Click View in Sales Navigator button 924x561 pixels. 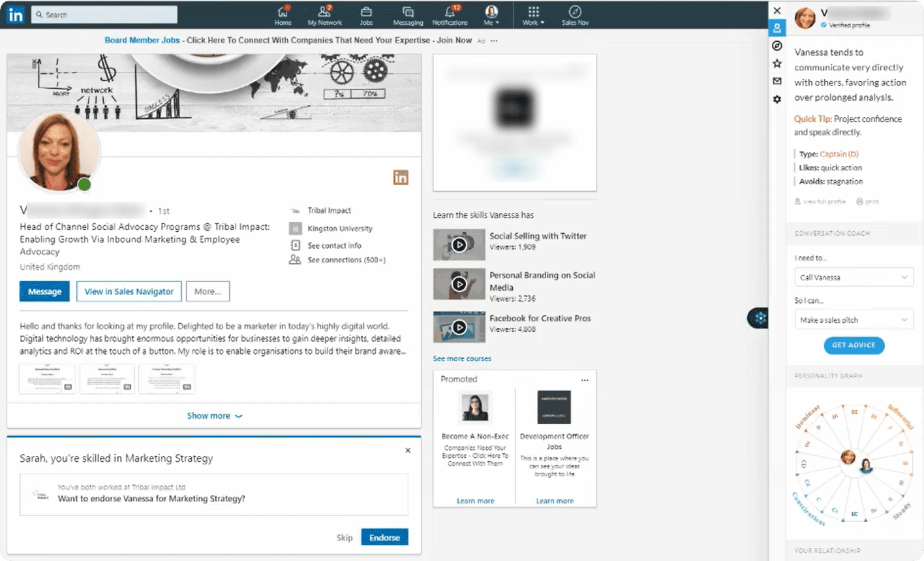tap(129, 291)
